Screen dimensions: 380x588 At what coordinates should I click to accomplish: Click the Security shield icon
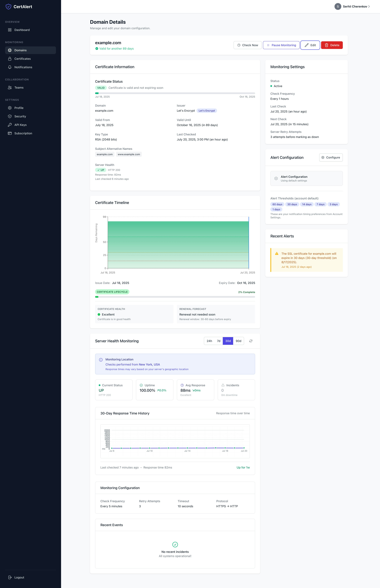point(10,116)
